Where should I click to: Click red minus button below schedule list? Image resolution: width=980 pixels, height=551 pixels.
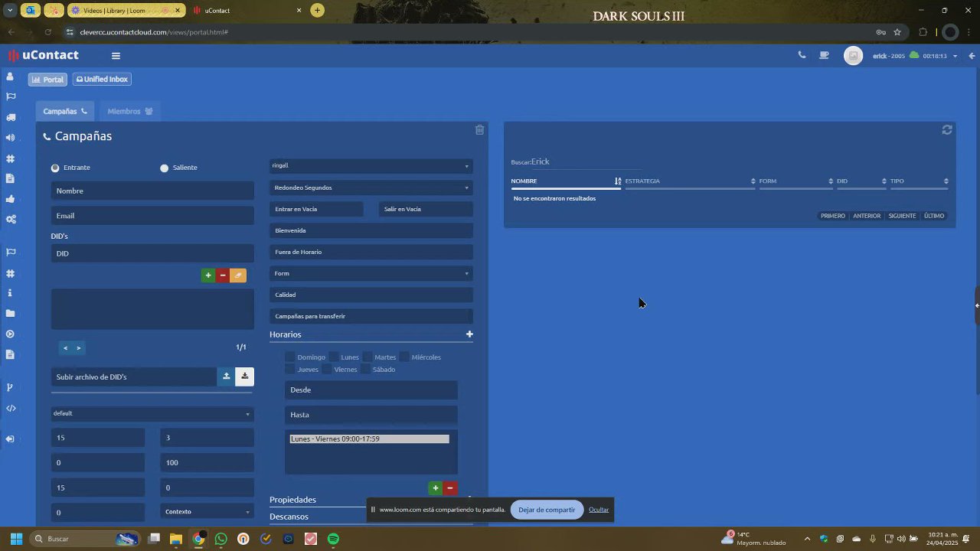coord(450,488)
